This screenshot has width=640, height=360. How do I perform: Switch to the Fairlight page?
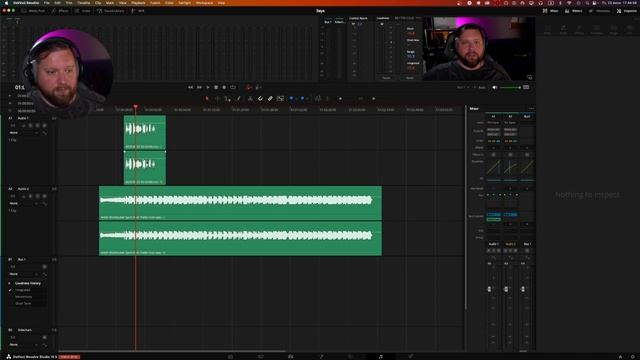380,356
